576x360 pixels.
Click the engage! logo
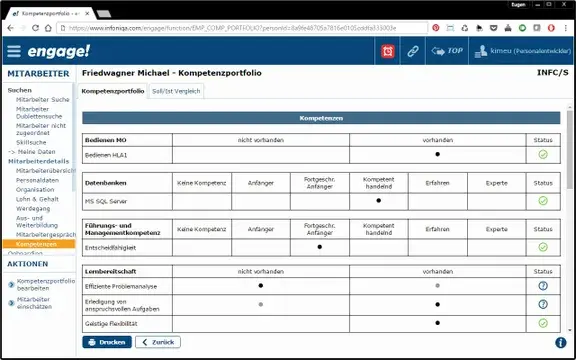tap(58, 51)
